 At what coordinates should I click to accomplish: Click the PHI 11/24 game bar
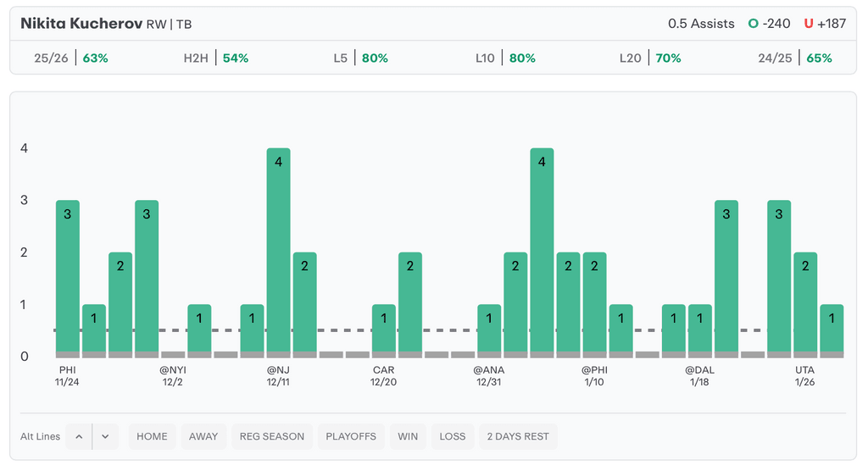pyautogui.click(x=68, y=278)
